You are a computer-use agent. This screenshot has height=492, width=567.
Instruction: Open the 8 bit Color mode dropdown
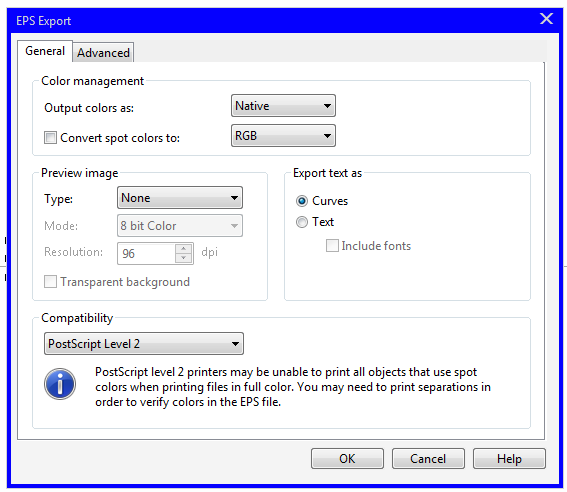pos(180,226)
